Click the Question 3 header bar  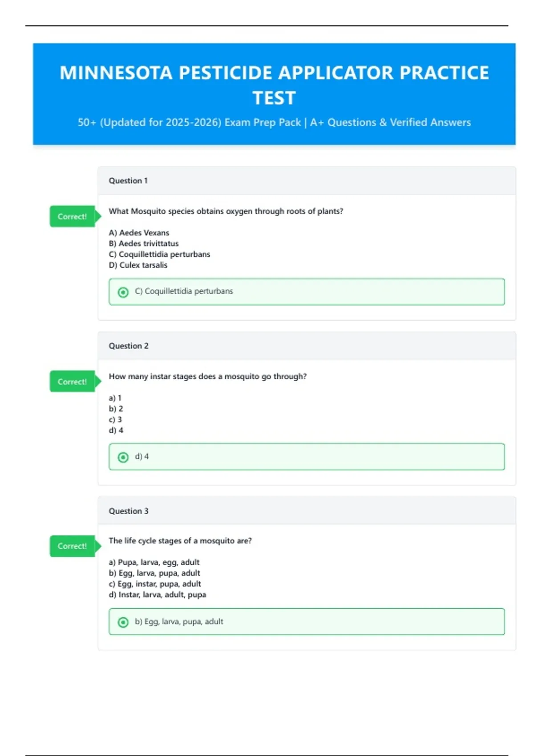[307, 511]
